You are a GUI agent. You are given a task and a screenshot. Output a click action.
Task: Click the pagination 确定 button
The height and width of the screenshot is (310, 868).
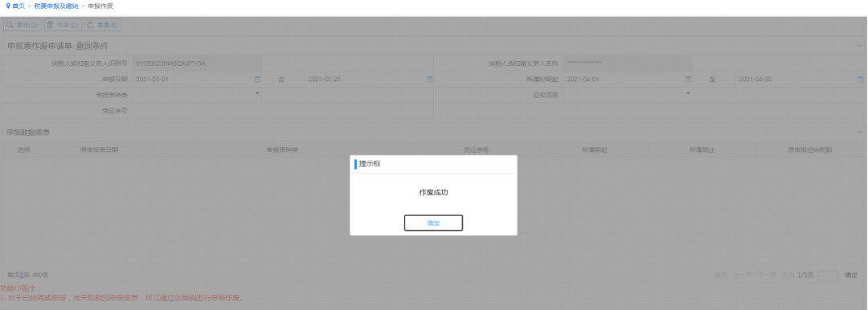pos(851,275)
